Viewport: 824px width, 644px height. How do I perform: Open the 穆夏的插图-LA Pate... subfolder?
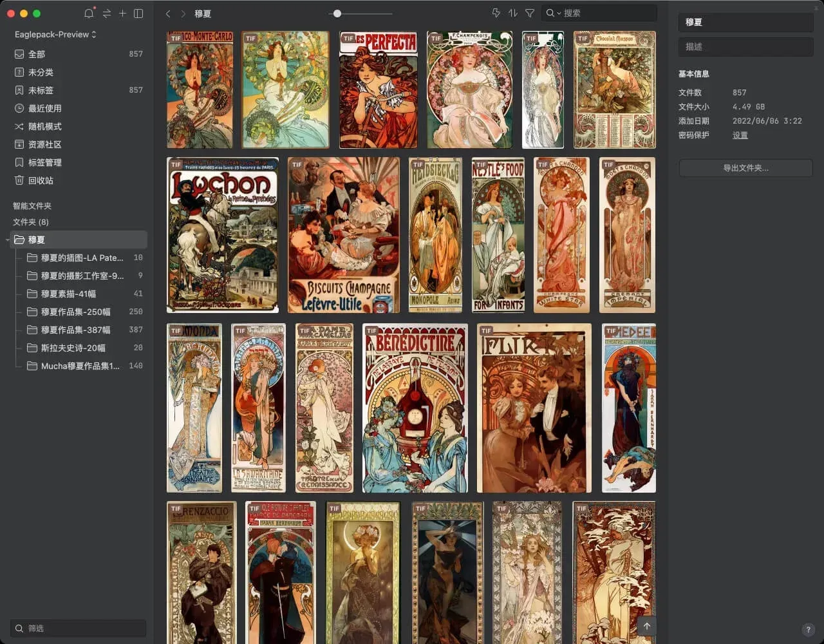[84, 258]
